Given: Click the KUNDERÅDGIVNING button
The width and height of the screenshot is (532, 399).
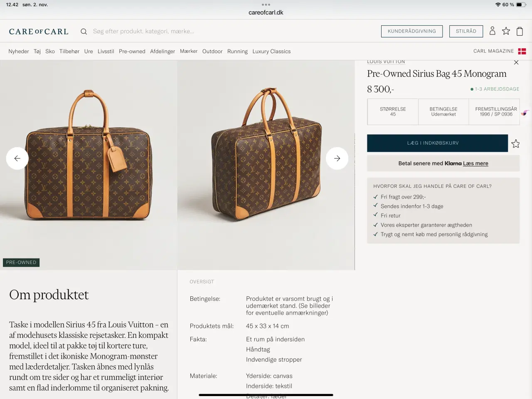Looking at the screenshot, I should point(412,31).
